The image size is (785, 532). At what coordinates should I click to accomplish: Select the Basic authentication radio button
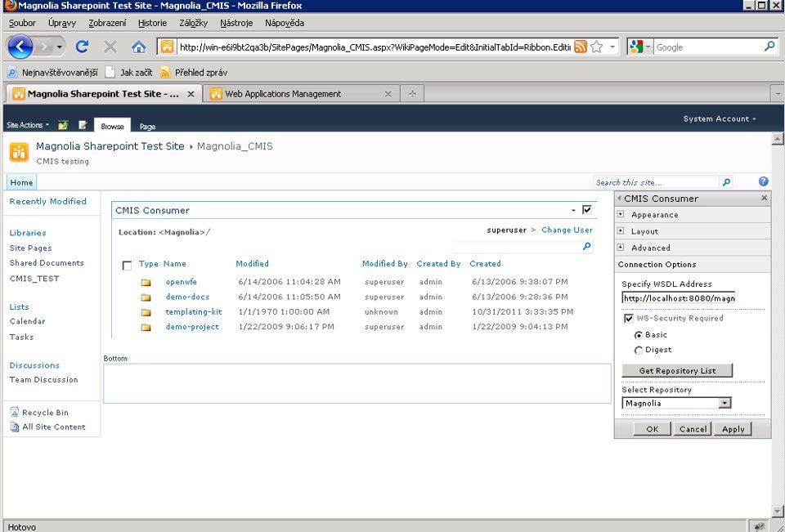coord(639,335)
